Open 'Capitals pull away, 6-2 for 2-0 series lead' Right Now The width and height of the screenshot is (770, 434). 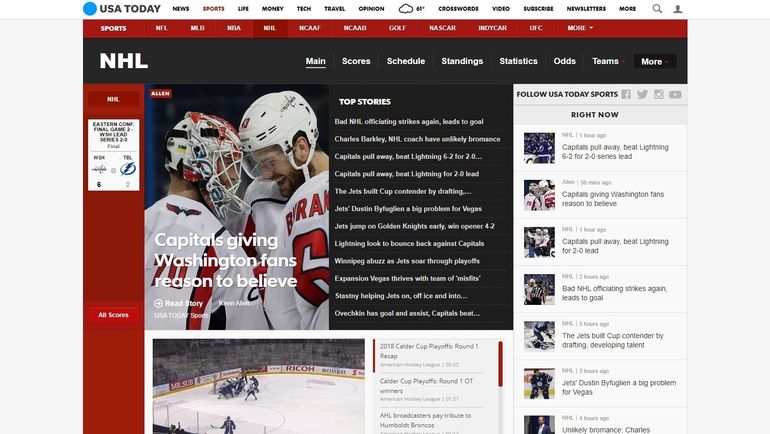pyautogui.click(x=615, y=152)
